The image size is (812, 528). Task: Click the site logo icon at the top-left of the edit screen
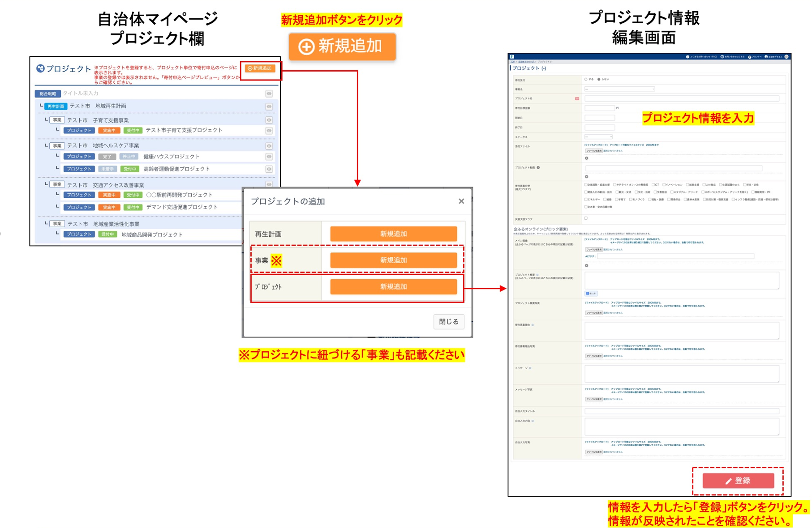coord(511,57)
